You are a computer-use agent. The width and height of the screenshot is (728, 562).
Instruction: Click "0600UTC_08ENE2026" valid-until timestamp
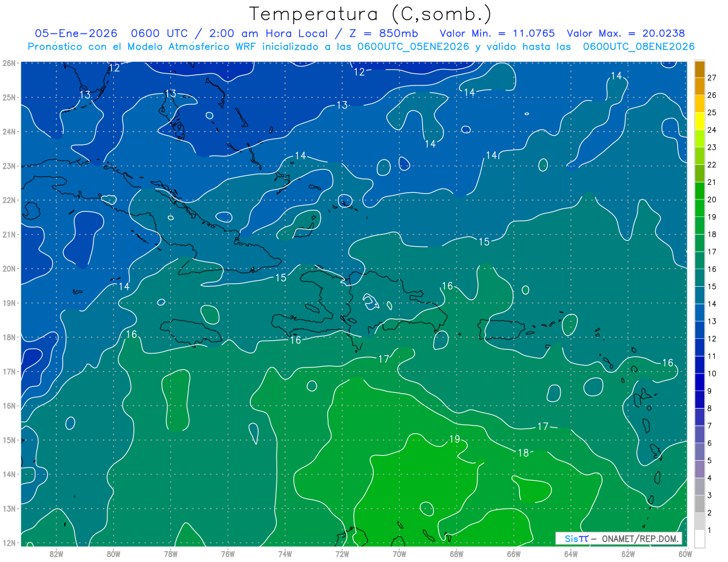[x=638, y=47]
